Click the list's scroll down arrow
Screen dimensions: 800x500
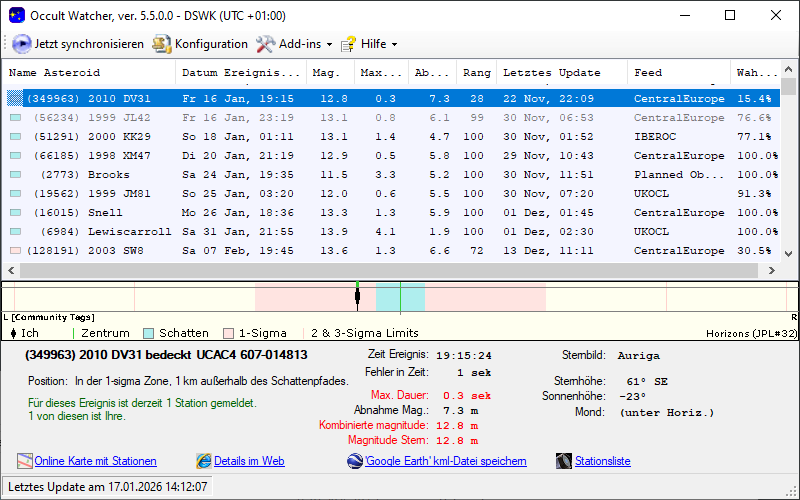pos(788,254)
